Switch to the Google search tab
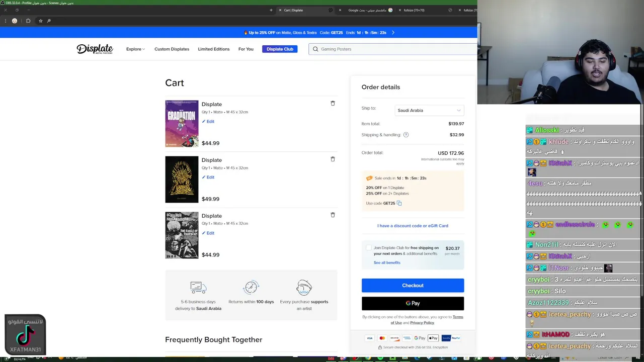644x362 pixels. 367,10
